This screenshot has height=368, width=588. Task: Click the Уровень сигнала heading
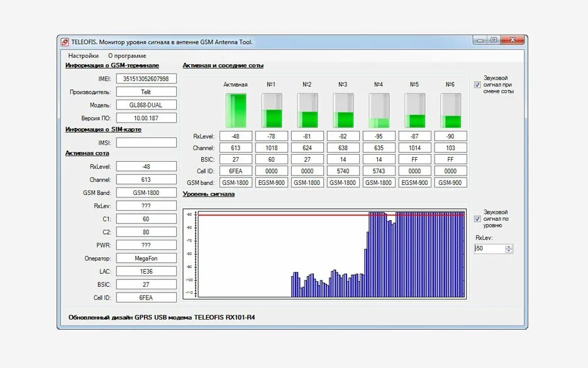click(x=209, y=194)
